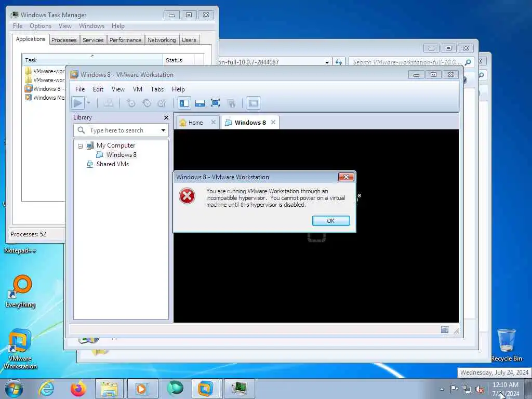Viewport: 532px width, 399px height.
Task: Click the Task Manager taskbar button
Action: click(x=239, y=389)
